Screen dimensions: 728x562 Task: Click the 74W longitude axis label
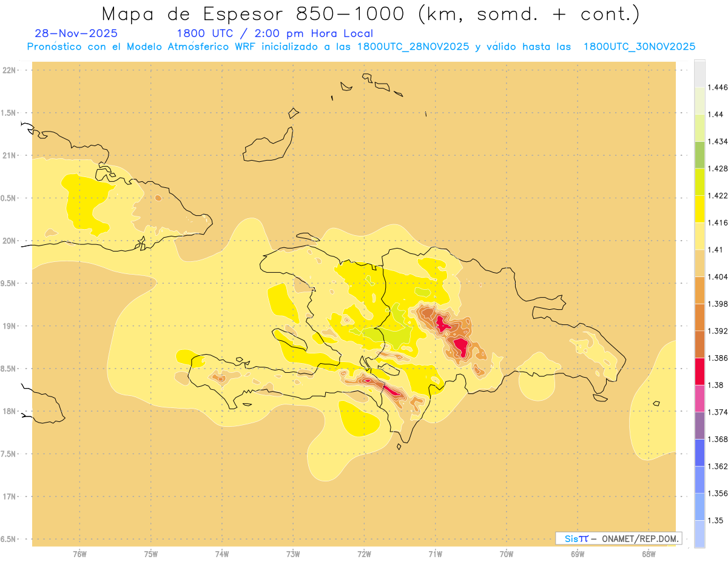tap(222, 554)
